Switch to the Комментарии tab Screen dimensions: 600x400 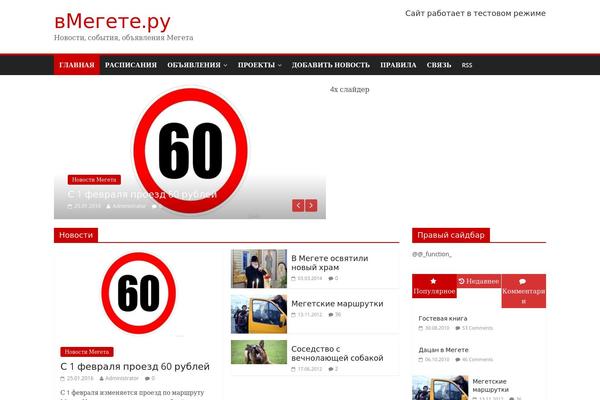tap(523, 291)
